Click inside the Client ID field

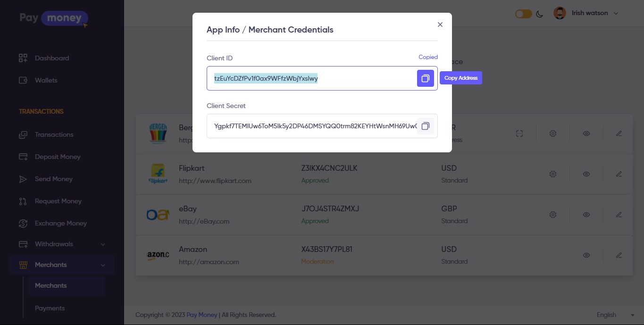[x=311, y=78]
